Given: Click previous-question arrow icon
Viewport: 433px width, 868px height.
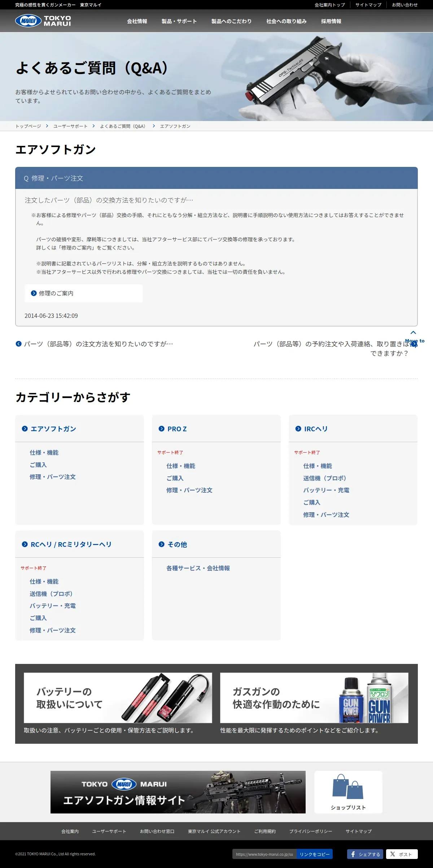Looking at the screenshot, I should pos(18,344).
